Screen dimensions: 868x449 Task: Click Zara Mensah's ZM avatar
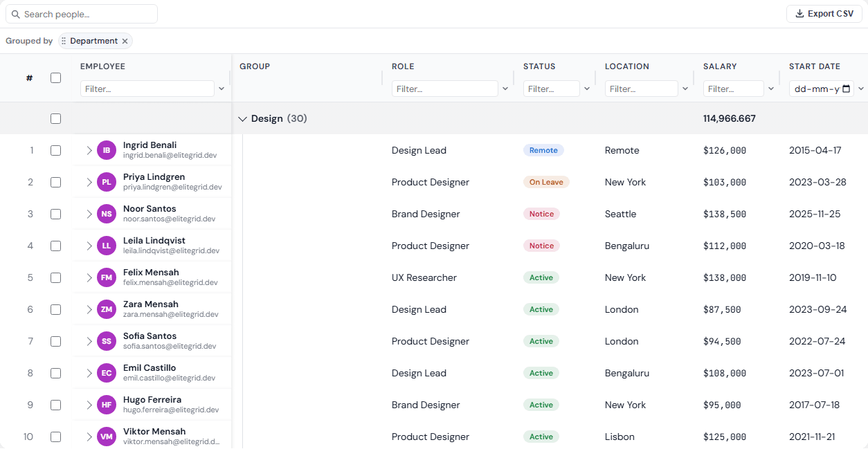pyautogui.click(x=107, y=309)
